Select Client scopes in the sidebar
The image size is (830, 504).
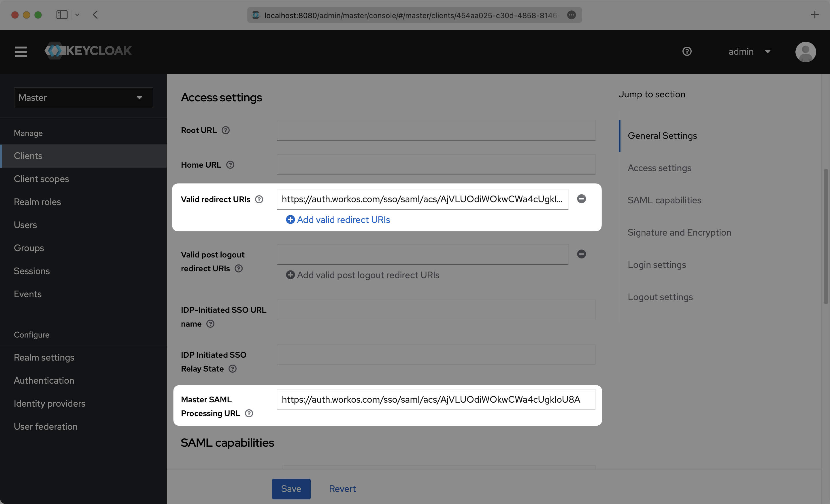tap(41, 179)
